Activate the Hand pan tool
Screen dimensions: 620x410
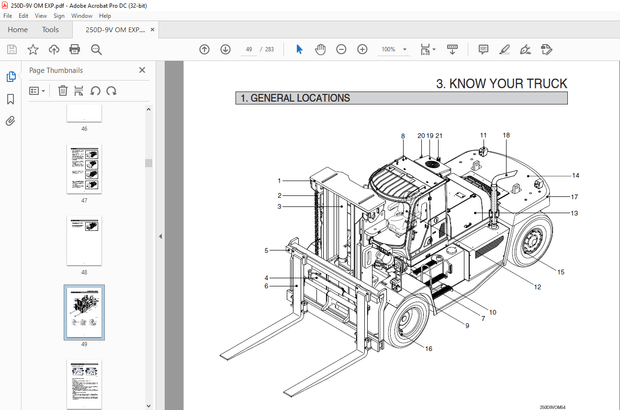[x=320, y=49]
